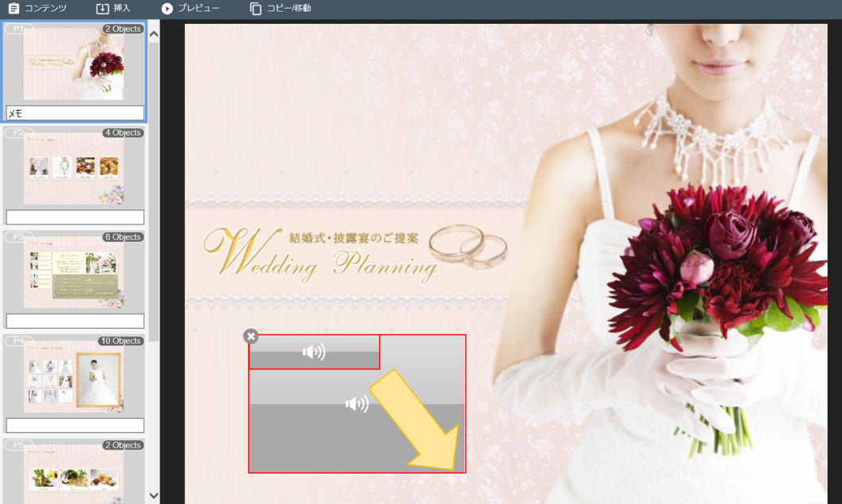Click the "10 Objects" badge on P4
The width and height of the screenshot is (842, 504).
121,341
